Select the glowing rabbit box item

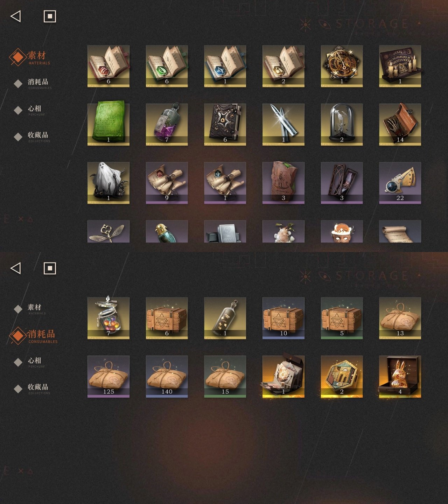[400, 377]
